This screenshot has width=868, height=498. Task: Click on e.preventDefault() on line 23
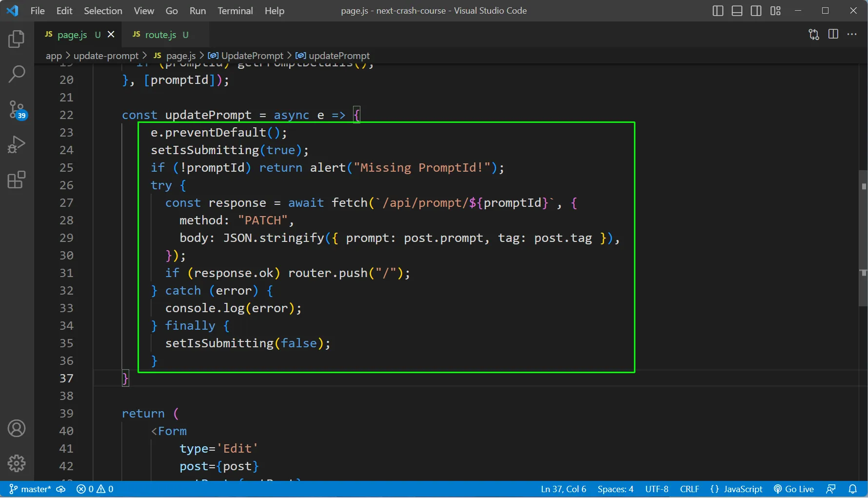216,132
